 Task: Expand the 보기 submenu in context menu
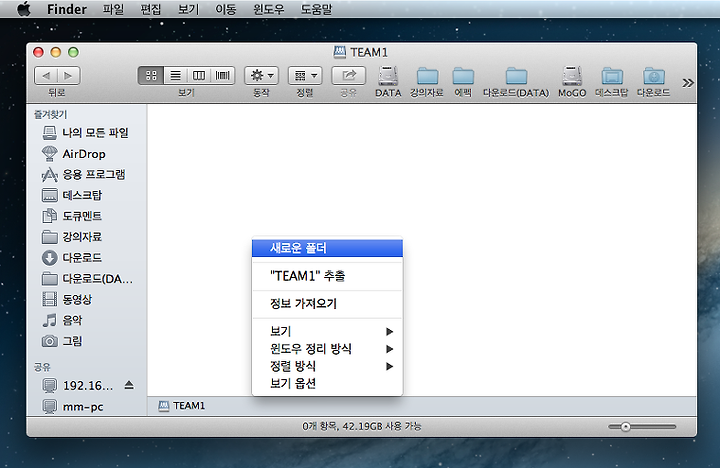tap(327, 332)
